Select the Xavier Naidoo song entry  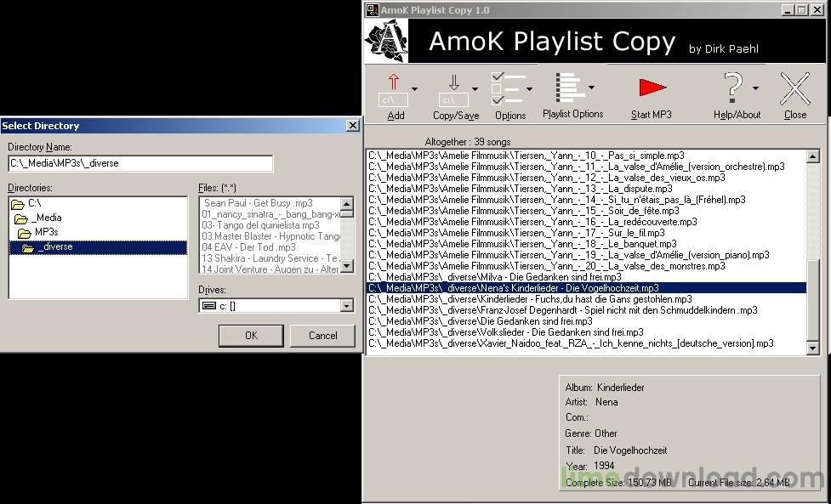coord(570,343)
